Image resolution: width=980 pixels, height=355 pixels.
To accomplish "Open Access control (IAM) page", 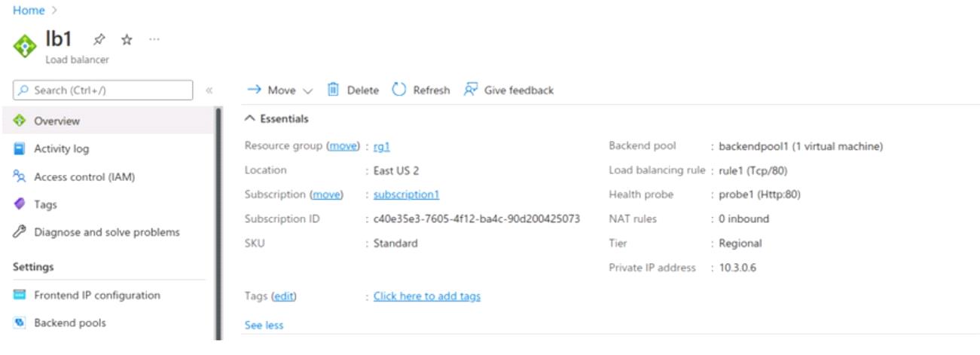I will pos(84,176).
